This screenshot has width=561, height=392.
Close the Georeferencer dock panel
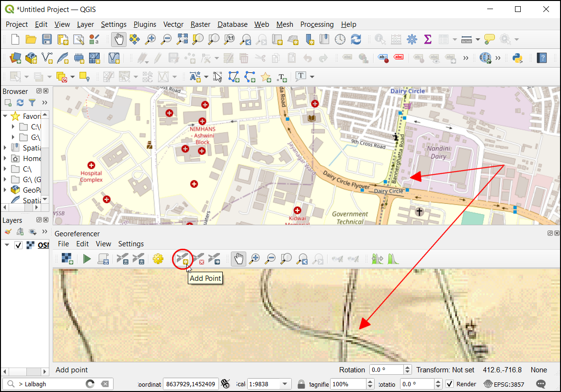557,233
